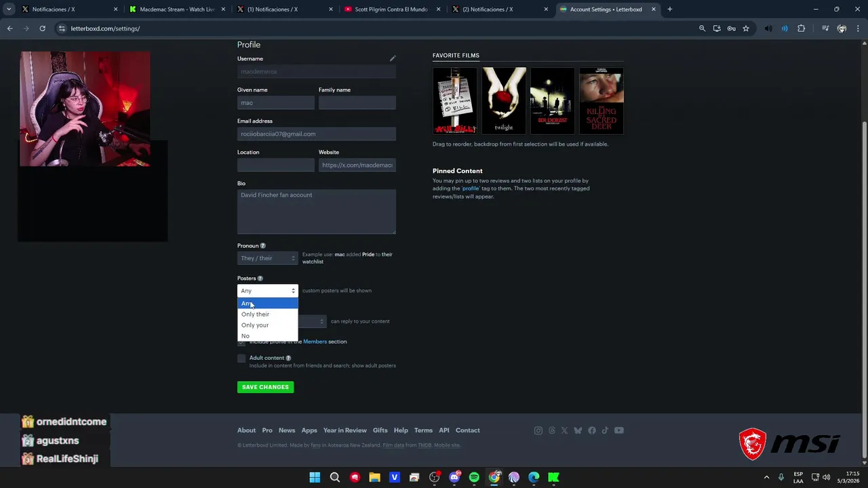Open the Facebook icon in the footer

[x=592, y=430]
